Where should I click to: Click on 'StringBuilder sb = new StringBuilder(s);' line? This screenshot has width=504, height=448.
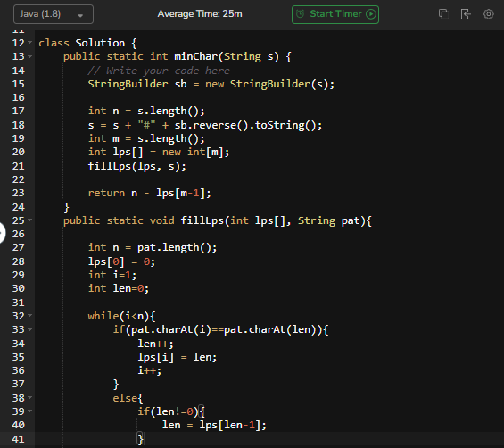click(x=211, y=84)
